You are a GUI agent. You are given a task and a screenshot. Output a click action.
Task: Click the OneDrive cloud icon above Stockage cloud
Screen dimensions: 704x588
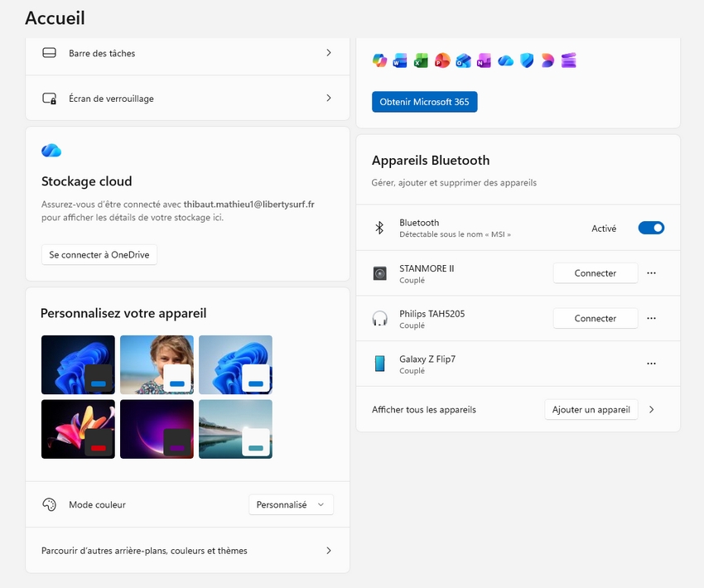51,150
